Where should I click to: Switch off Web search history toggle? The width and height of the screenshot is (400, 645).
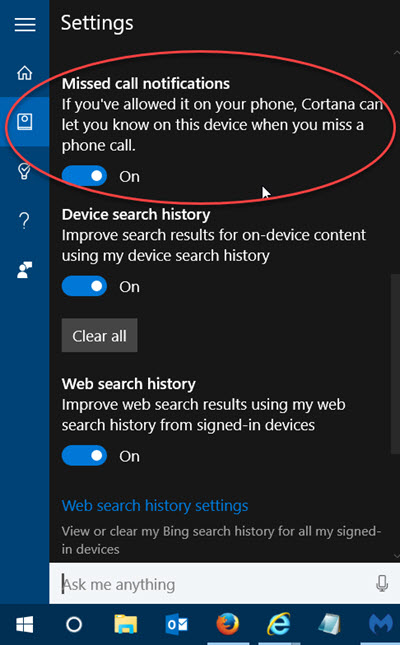click(x=84, y=456)
